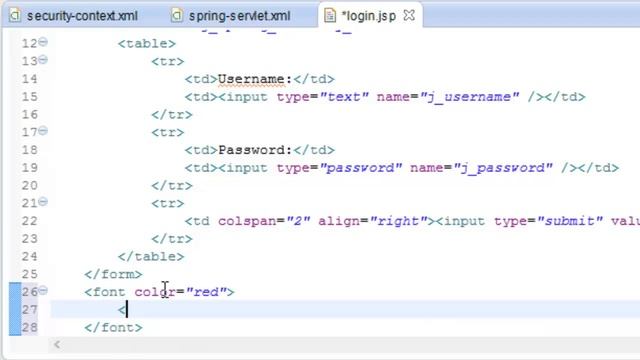
Task: Click the "text" type value on line 15
Action: pos(344,97)
